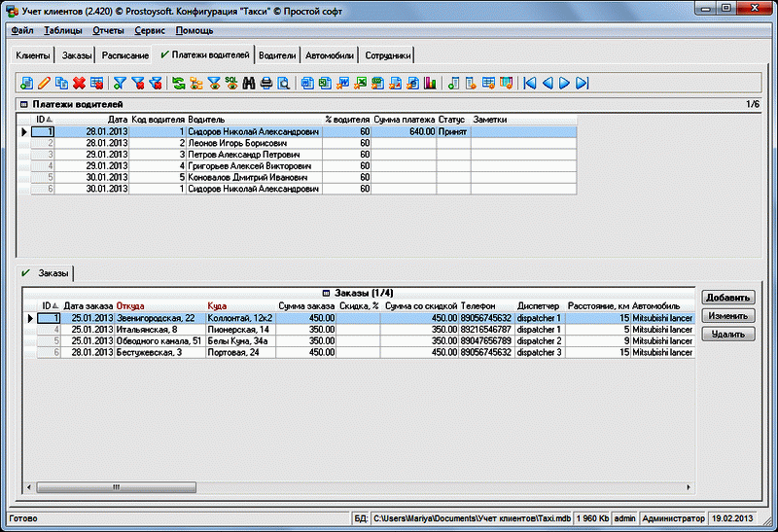
Task: Click the Откуда column header
Action: pyautogui.click(x=160, y=306)
